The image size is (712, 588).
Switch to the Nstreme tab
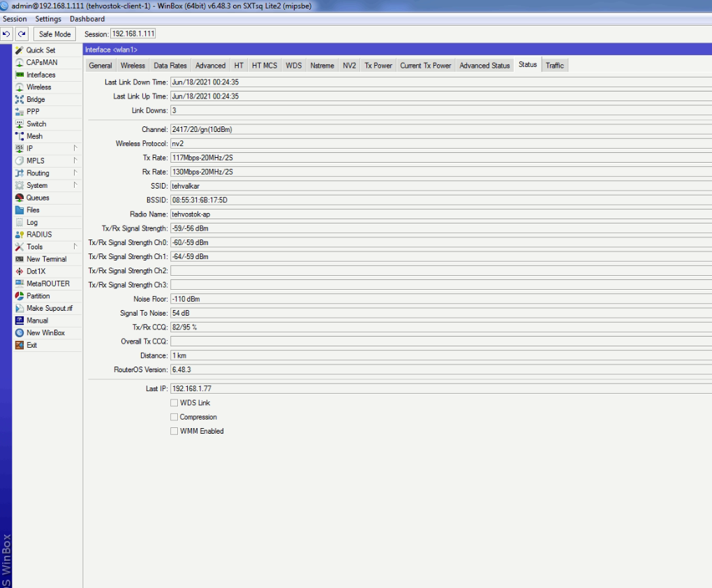point(322,66)
